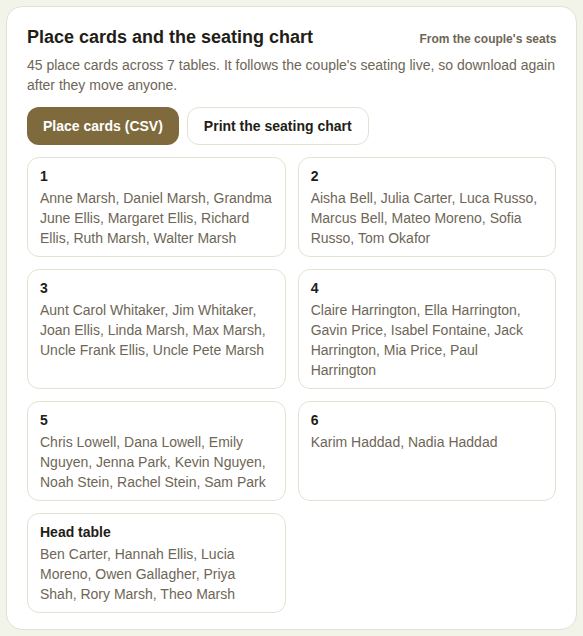Image resolution: width=583 pixels, height=636 pixels.
Task: Open the Table 3 seating card
Action: click(156, 329)
